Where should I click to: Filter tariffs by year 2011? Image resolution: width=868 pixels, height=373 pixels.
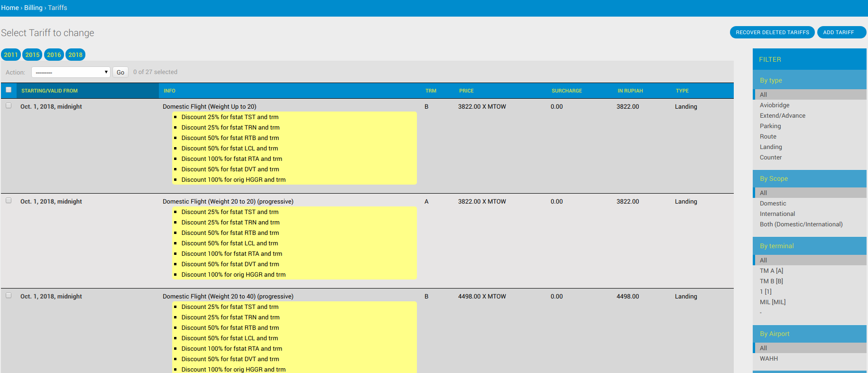[x=11, y=55]
